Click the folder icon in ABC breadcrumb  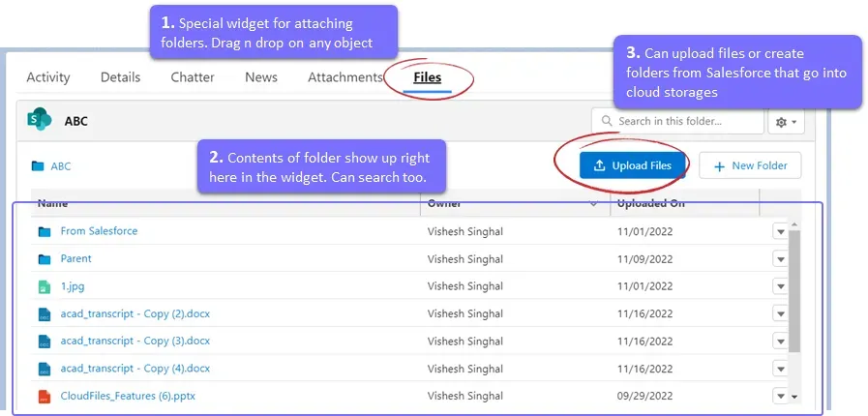click(x=38, y=166)
